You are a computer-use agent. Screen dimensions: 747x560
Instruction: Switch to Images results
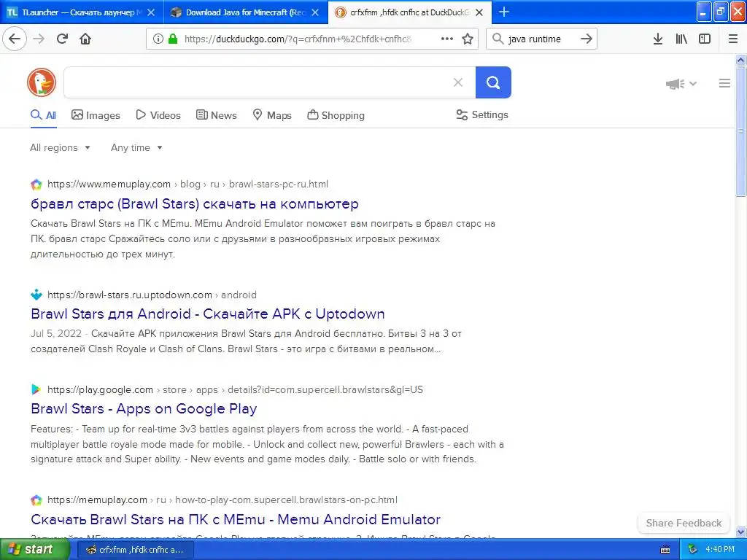(96, 115)
